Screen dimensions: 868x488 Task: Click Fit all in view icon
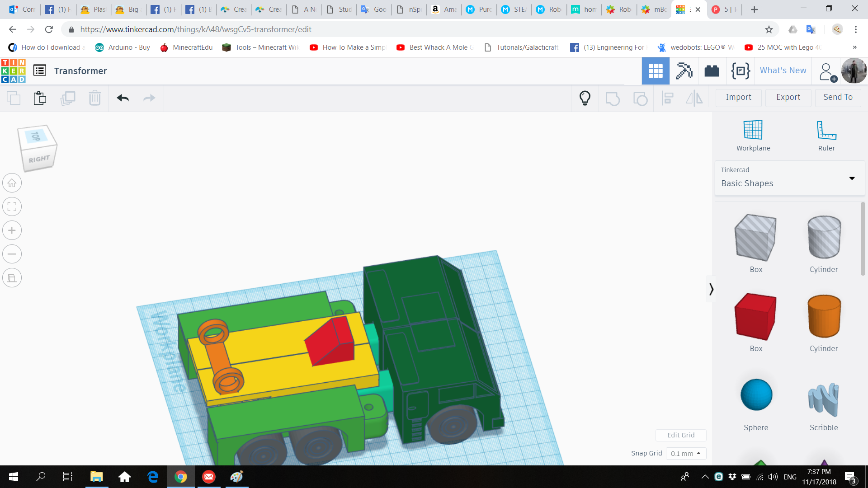pyautogui.click(x=12, y=207)
